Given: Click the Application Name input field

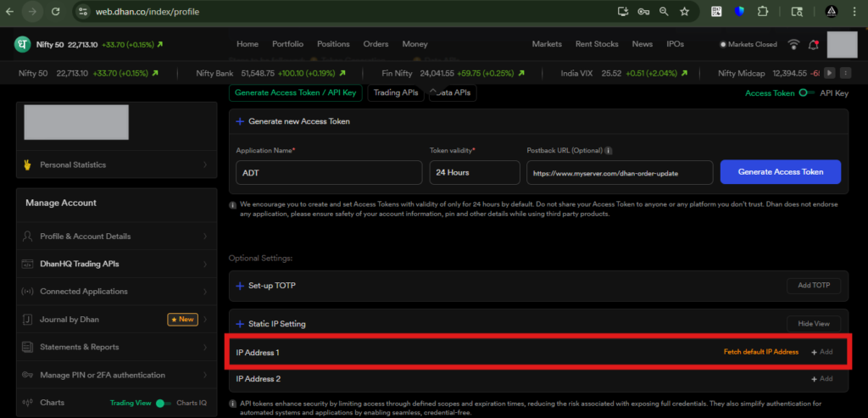Looking at the screenshot, I should pos(329,172).
